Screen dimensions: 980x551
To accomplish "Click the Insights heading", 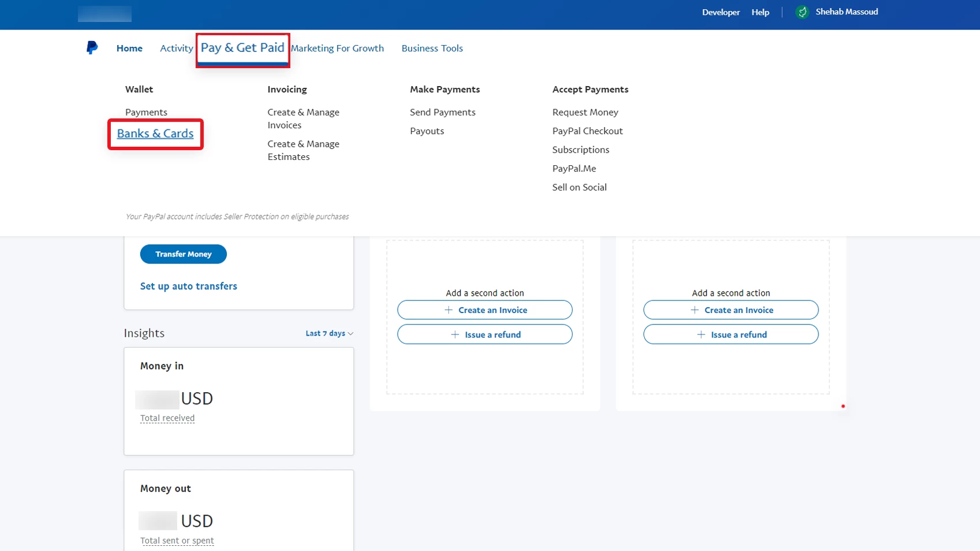I will pyautogui.click(x=144, y=333).
